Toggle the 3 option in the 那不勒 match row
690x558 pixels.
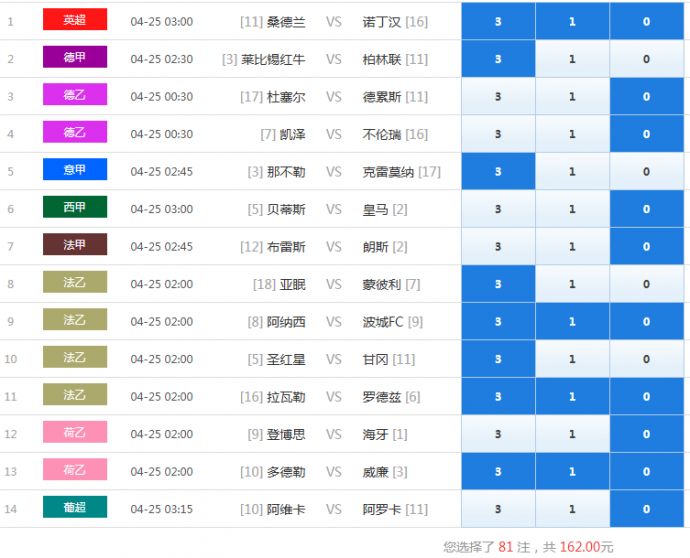click(x=498, y=172)
